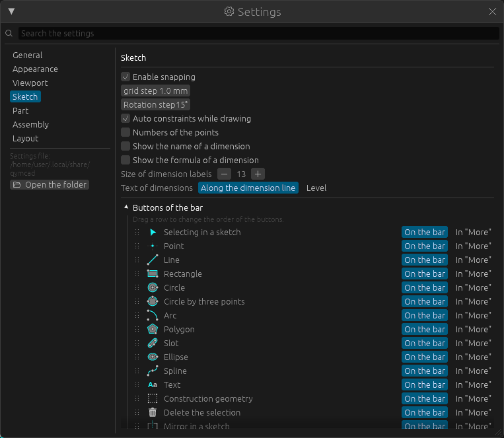Increase size of dimension labels

tap(258, 174)
